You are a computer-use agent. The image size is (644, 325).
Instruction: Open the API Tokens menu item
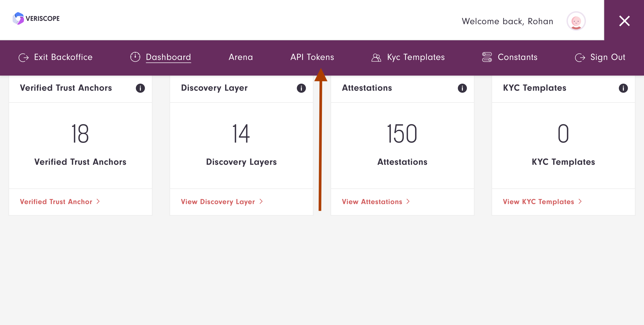312,57
